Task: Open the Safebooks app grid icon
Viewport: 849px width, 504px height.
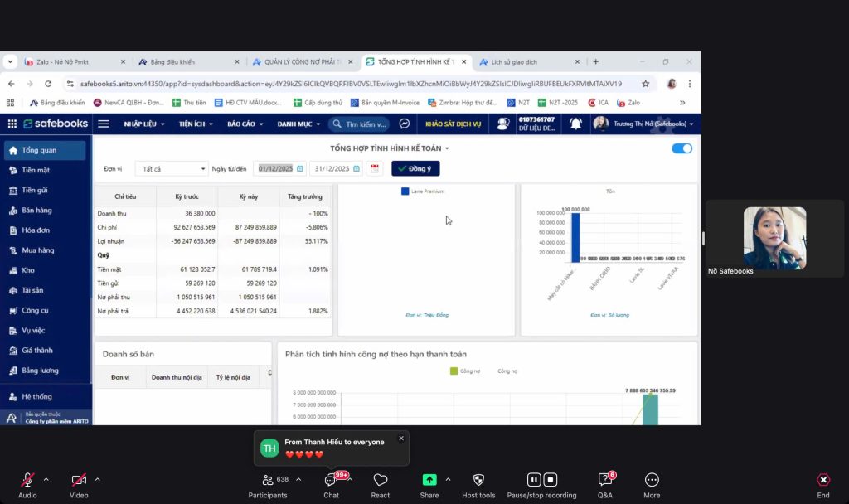Action: [x=12, y=124]
